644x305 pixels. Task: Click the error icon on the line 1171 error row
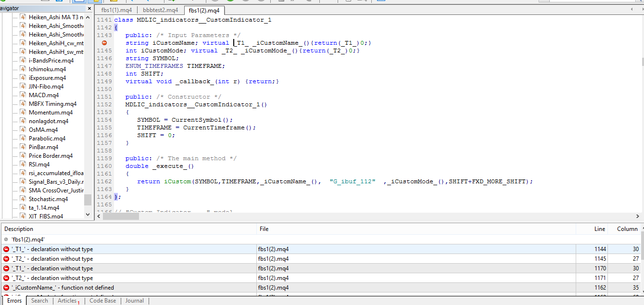point(6,278)
